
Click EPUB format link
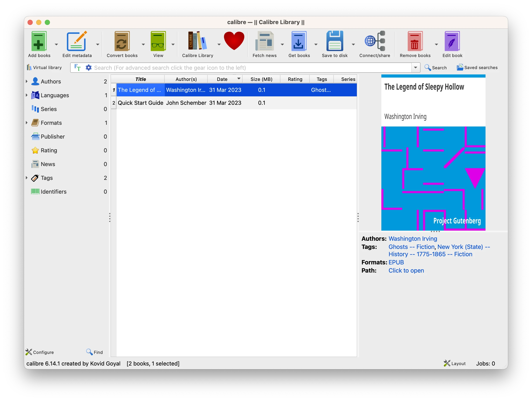point(396,262)
